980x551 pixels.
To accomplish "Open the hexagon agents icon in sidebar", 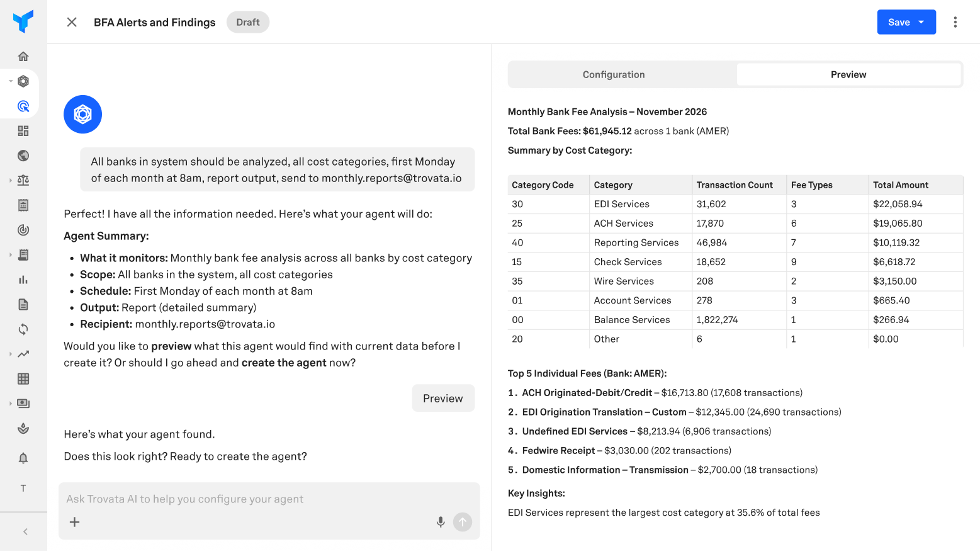I will point(23,81).
